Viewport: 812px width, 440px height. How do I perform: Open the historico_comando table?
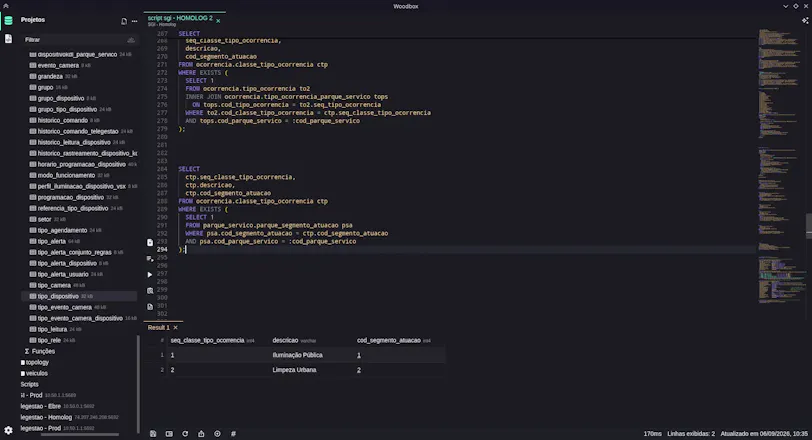[x=63, y=121]
